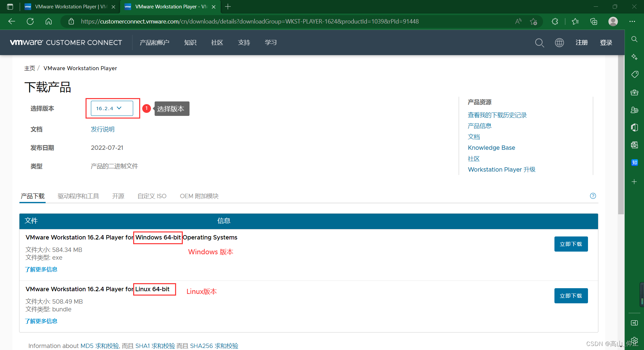
Task: Open the language globe icon
Action: click(559, 43)
